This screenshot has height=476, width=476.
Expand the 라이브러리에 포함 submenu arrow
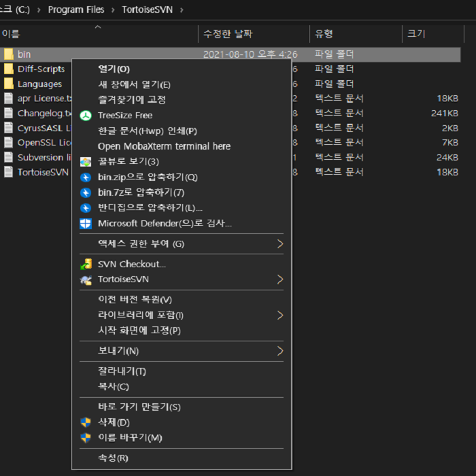click(x=280, y=315)
